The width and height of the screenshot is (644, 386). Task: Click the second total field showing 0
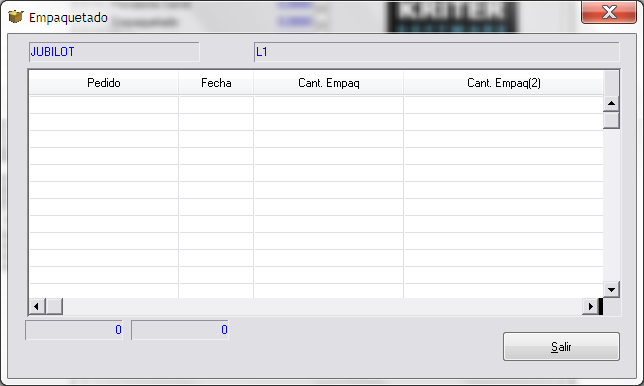pyautogui.click(x=180, y=330)
